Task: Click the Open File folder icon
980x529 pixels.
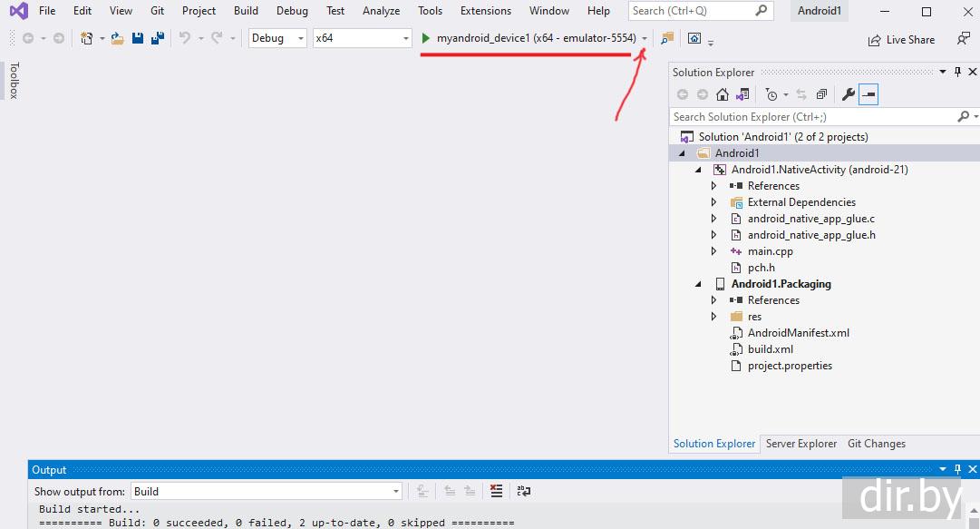Action: pos(117,38)
